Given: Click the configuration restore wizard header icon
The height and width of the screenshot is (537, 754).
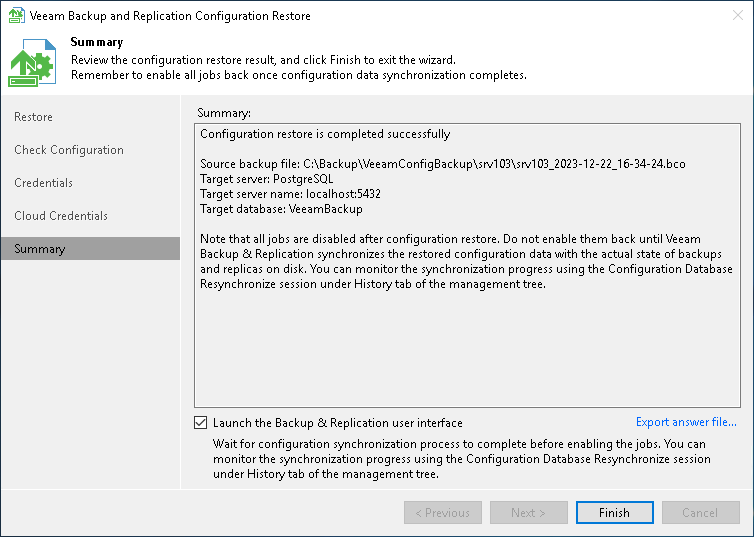Looking at the screenshot, I should (x=33, y=62).
